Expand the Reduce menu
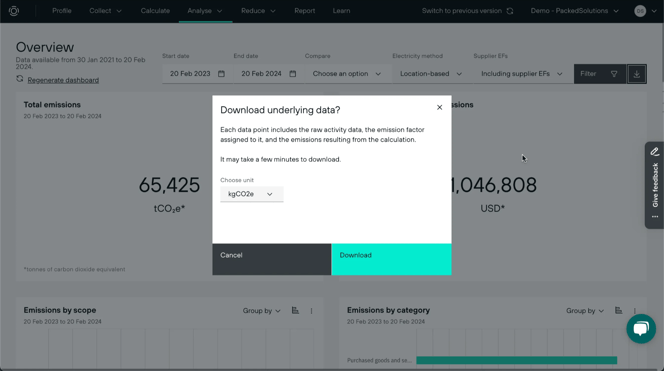The image size is (664, 371). click(x=258, y=11)
